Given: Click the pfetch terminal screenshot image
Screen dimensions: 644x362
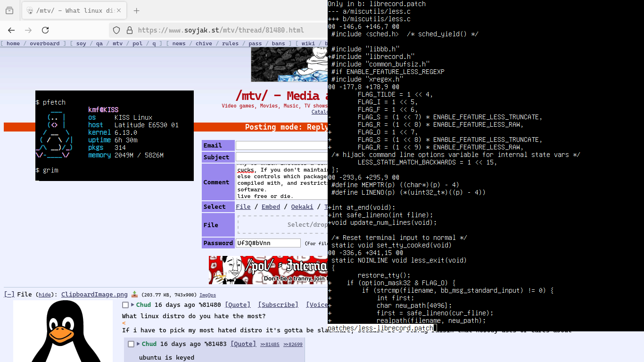Looking at the screenshot, I should [115, 136].
